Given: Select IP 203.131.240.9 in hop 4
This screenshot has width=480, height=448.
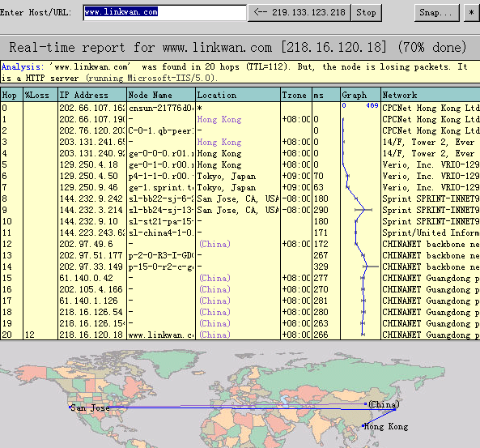Looking at the screenshot, I should (x=92, y=153).
